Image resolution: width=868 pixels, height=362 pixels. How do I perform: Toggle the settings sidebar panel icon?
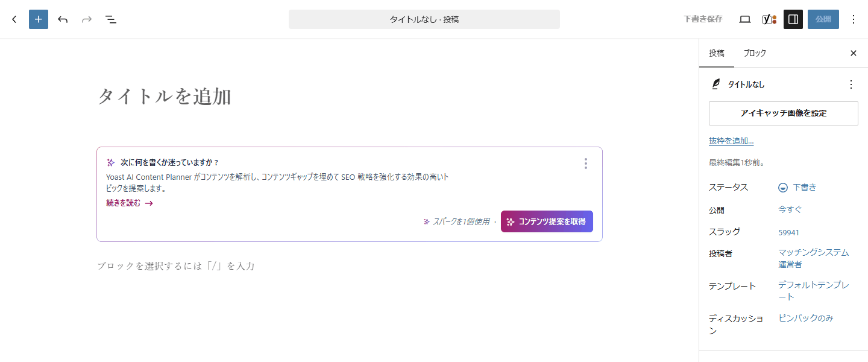[x=793, y=19]
